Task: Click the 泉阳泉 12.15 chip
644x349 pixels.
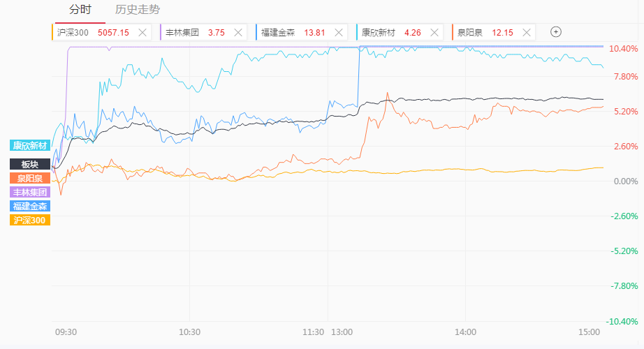Action: pos(485,32)
